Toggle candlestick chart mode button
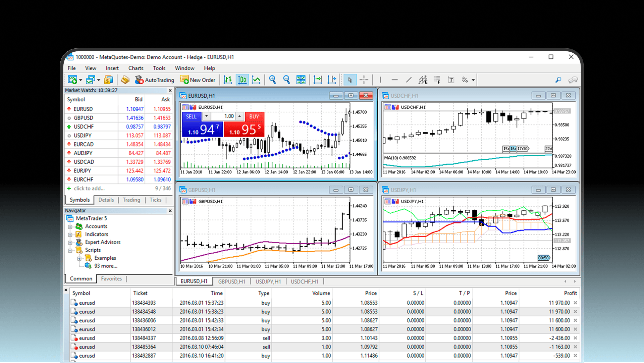 [x=242, y=80]
